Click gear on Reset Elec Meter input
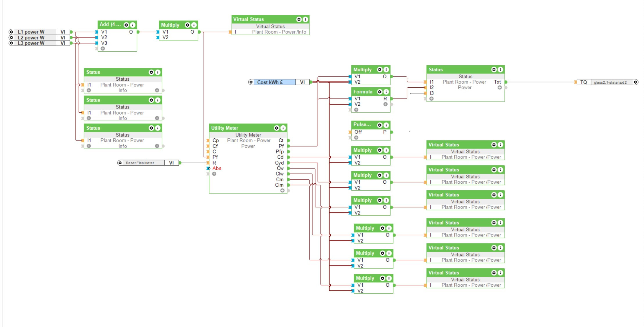Image resolution: width=644 pixels, height=327 pixels. (x=120, y=163)
